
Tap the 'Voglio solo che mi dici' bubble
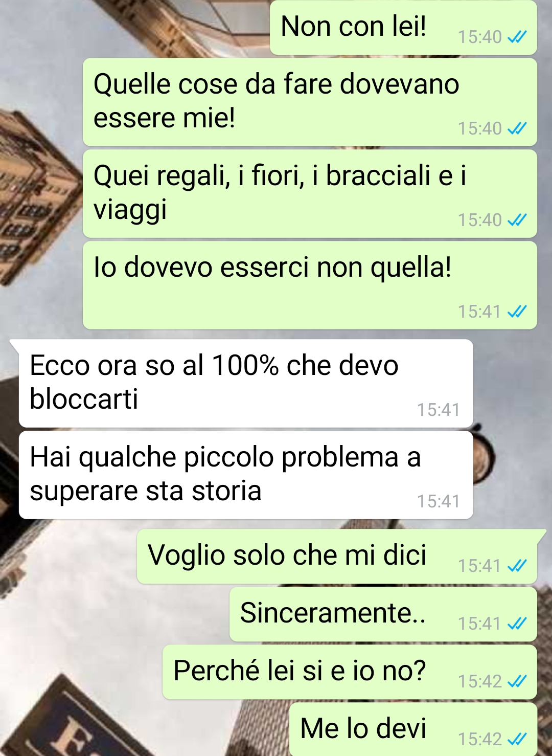[x=337, y=557]
